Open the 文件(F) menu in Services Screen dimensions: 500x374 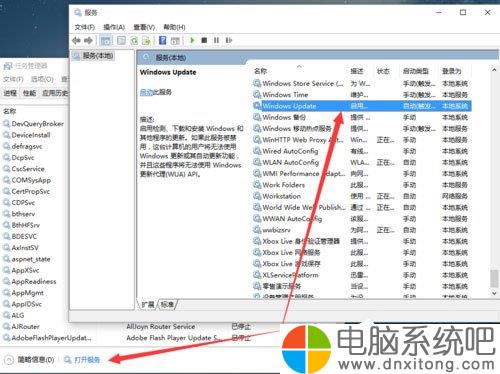click(x=85, y=27)
